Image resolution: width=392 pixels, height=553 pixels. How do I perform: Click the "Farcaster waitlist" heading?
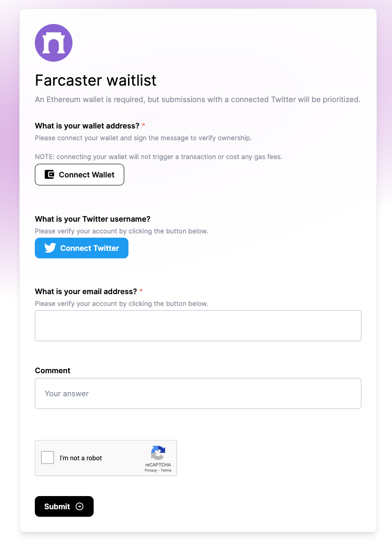tap(96, 80)
